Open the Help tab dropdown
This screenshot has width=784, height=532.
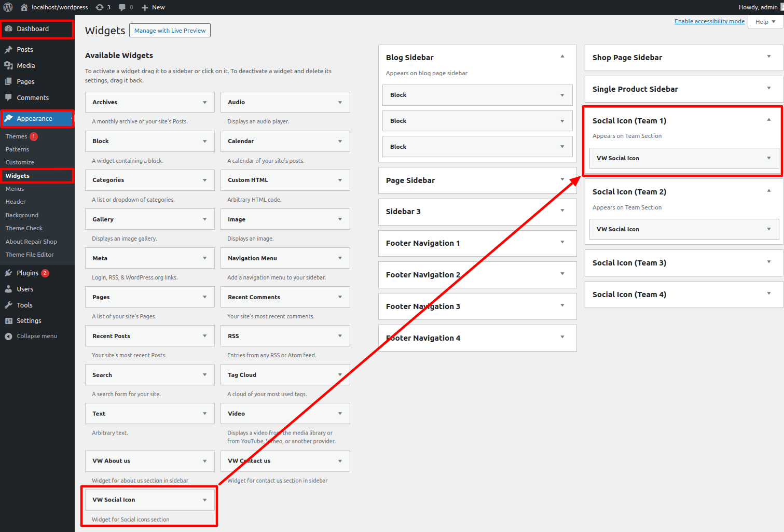coord(765,22)
